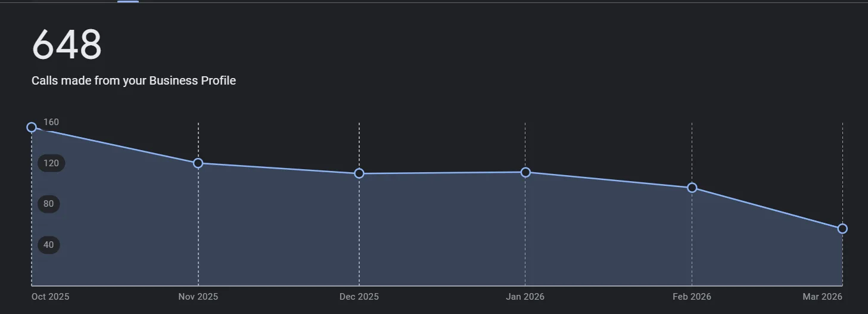Click the active tab indicator at top
This screenshot has height=314, width=868.
coord(128,1)
